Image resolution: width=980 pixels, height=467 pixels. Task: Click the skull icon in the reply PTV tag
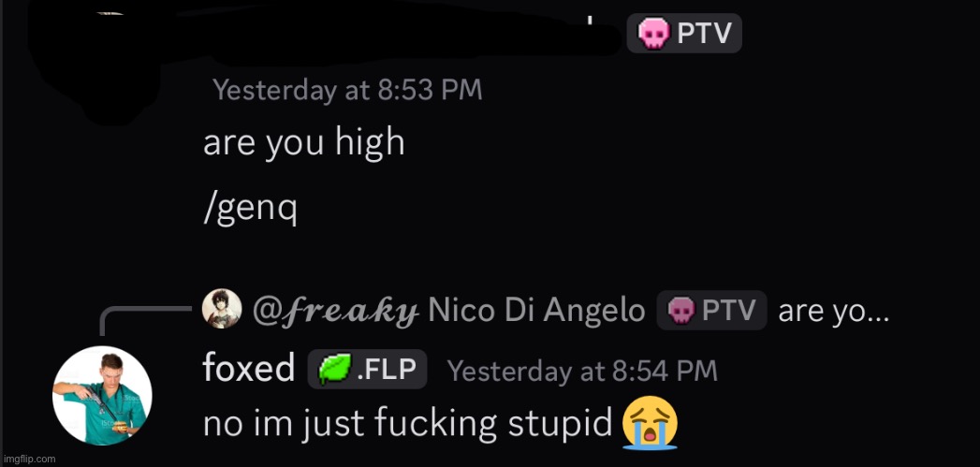point(681,311)
